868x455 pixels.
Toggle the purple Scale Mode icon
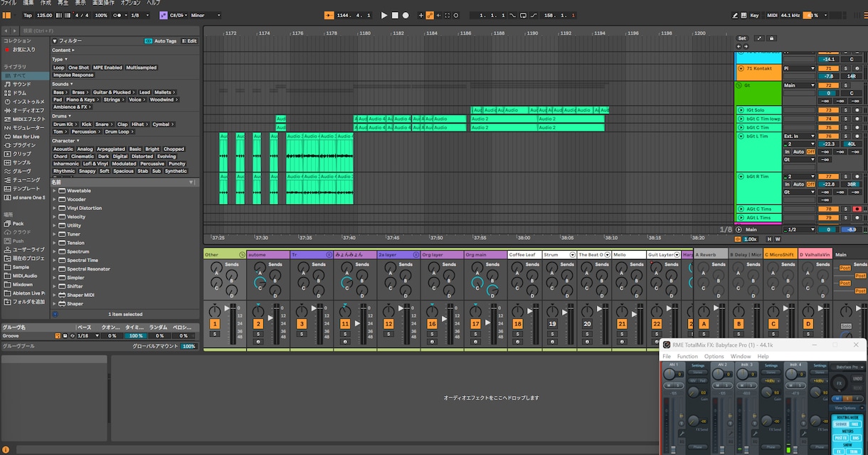164,15
